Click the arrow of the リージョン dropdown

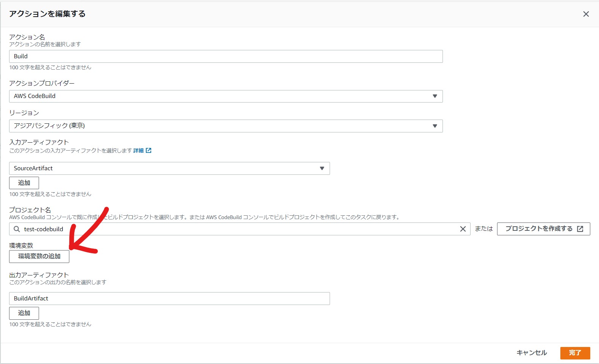pos(435,126)
